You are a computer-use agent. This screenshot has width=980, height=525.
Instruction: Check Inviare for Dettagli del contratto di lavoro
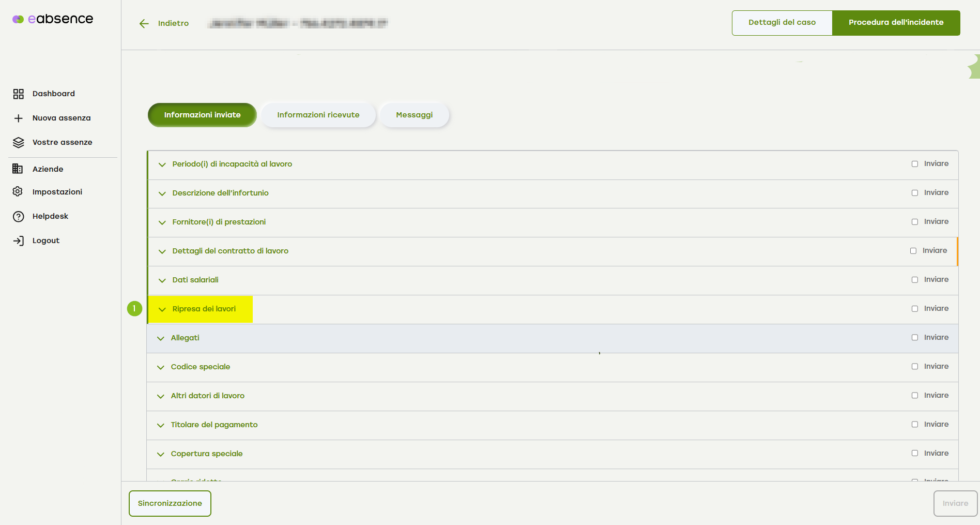pyautogui.click(x=913, y=251)
